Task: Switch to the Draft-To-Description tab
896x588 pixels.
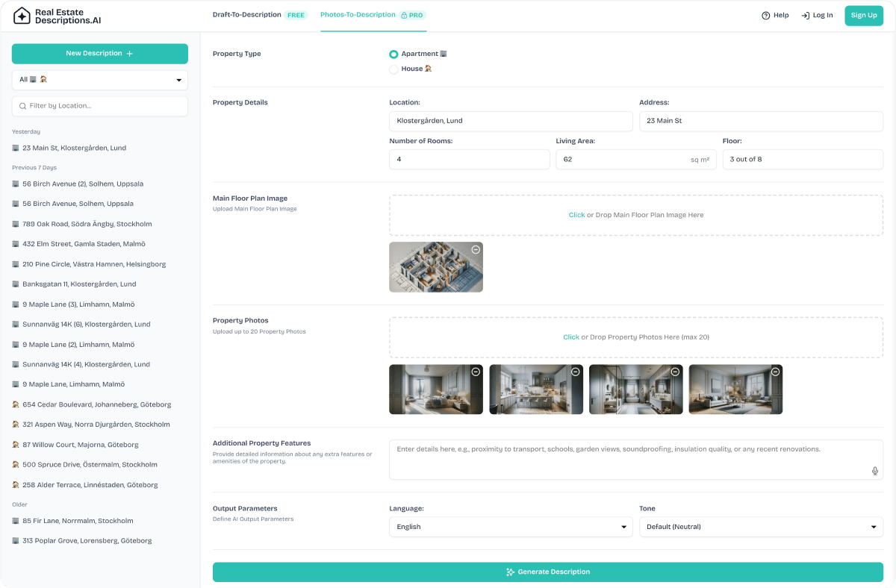Action: click(x=260, y=14)
